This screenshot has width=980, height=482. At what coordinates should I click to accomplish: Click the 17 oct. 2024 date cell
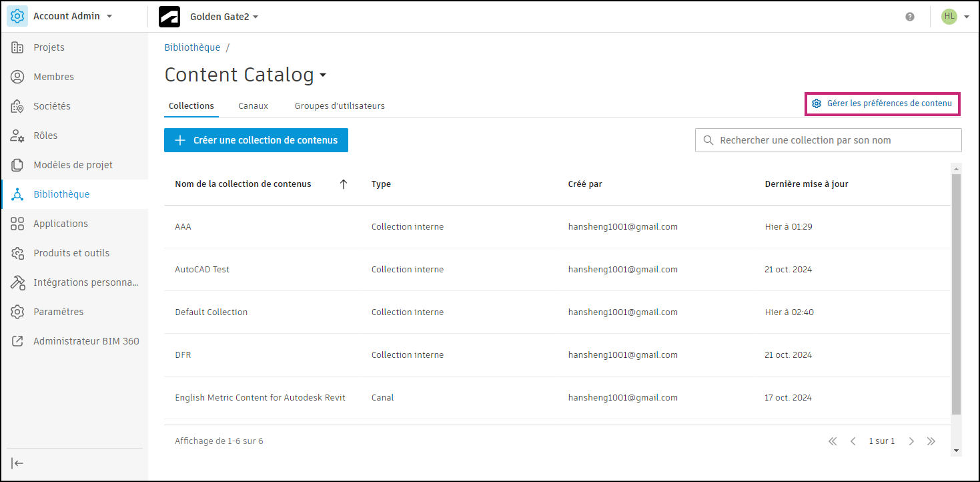tap(789, 398)
